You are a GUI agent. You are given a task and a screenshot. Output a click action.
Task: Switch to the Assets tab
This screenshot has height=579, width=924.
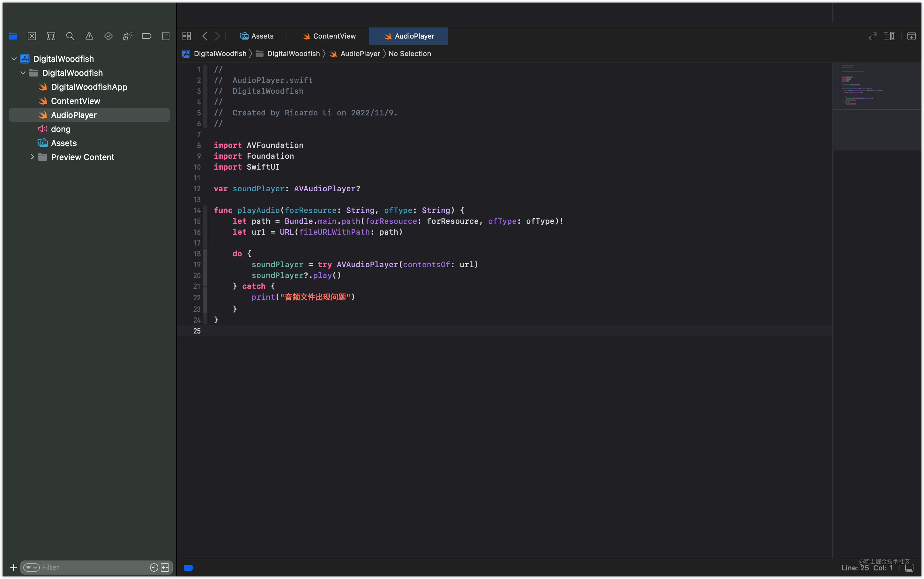pos(257,36)
